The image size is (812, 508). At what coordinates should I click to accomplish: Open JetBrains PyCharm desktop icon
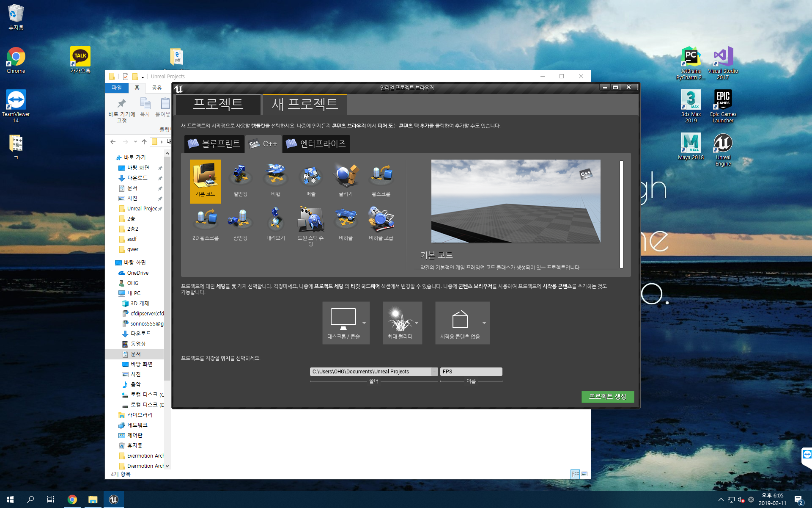point(691,63)
